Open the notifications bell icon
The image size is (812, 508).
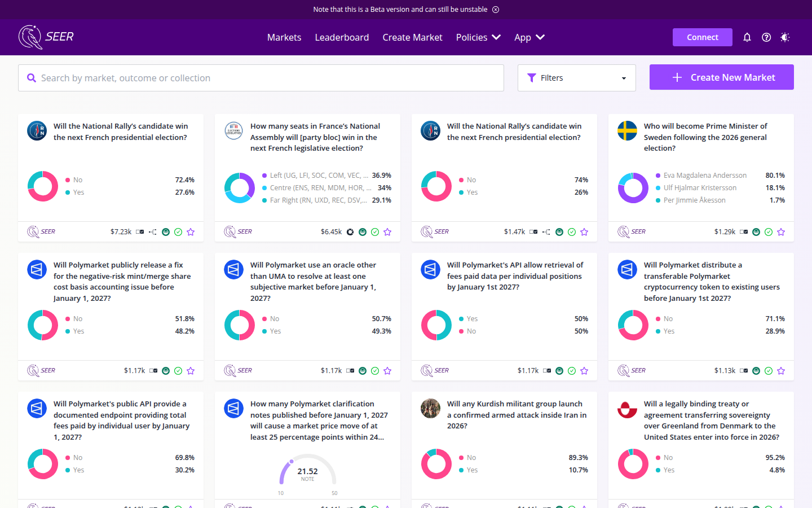pos(747,37)
